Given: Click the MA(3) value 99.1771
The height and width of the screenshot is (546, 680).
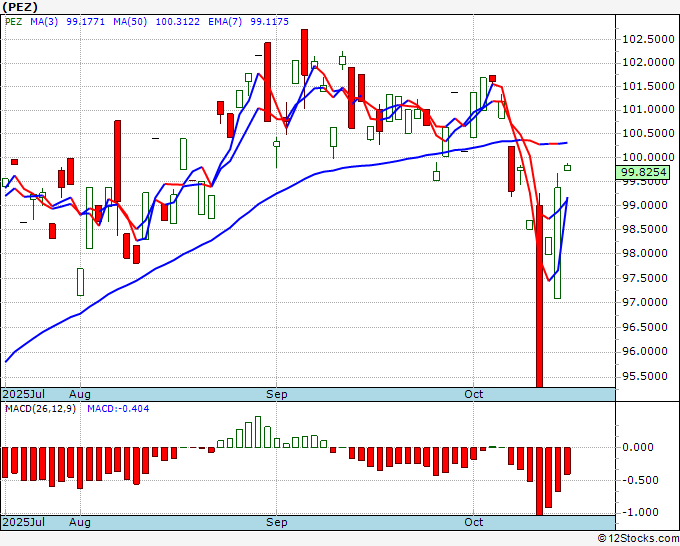Looking at the screenshot, I should 85,22.
